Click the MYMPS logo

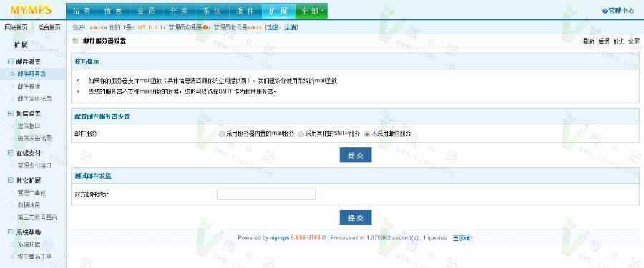31,10
